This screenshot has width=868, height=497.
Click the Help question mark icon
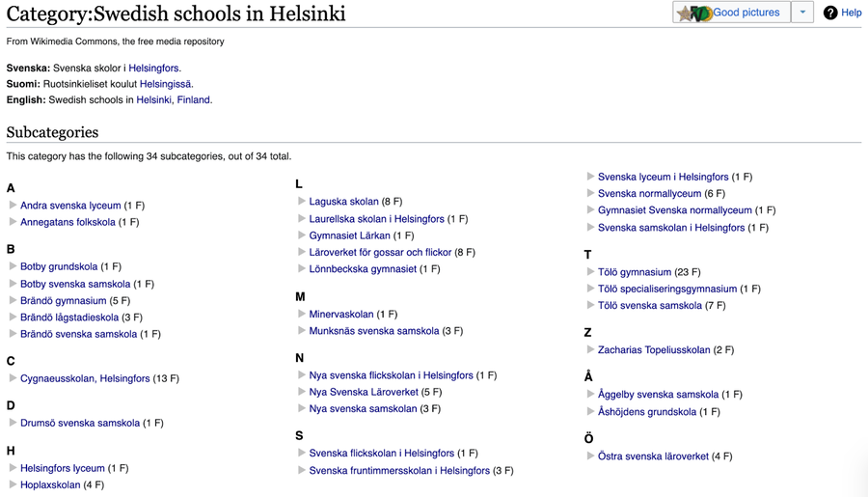(x=830, y=13)
